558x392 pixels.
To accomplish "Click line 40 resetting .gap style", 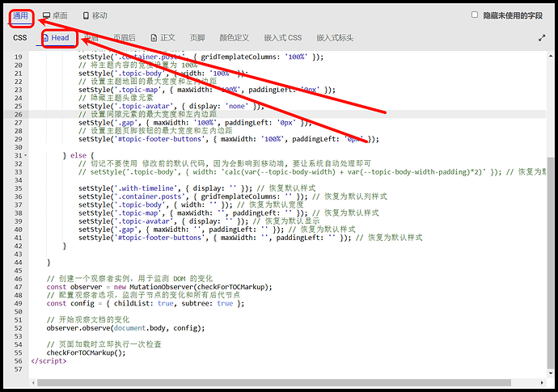I will point(217,230).
